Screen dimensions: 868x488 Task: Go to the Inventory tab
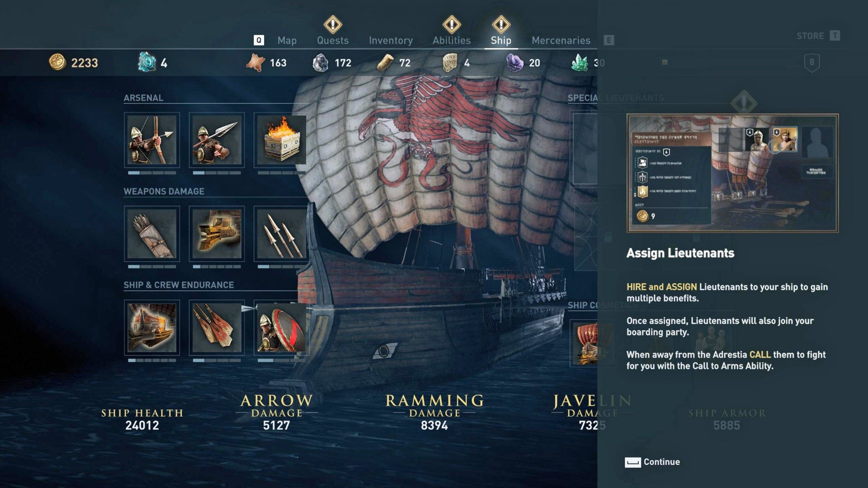[x=391, y=40]
